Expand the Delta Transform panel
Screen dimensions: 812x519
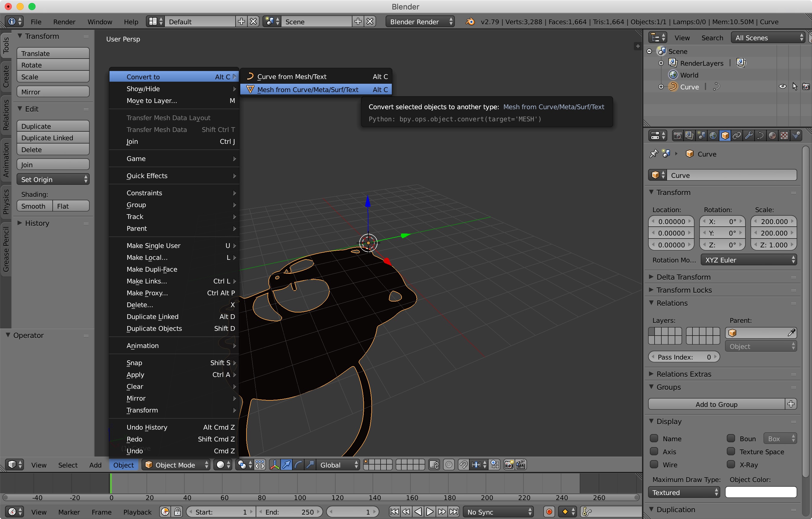point(683,277)
